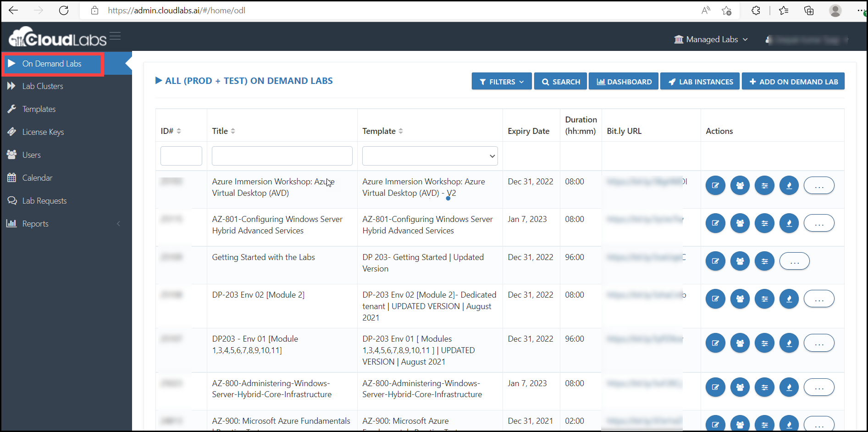Open settings sliders for DP-203 Env 02
Screen dimensions: 868x432
[x=765, y=299]
